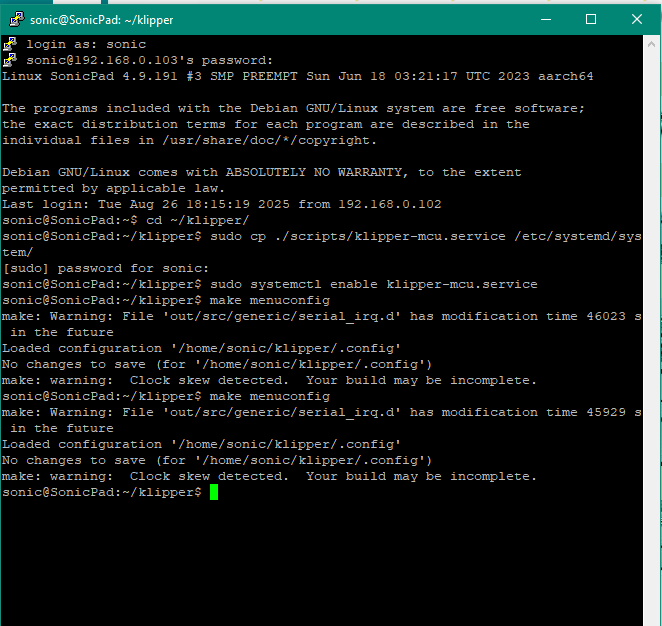Screen dimensions: 662x626
Task: Minimize the PuTTY terminal window
Action: (545, 19)
